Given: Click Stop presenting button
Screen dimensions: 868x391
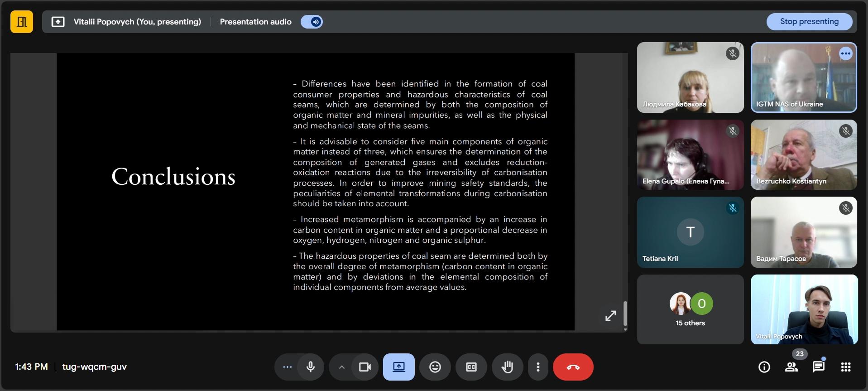Looking at the screenshot, I should click(x=809, y=22).
